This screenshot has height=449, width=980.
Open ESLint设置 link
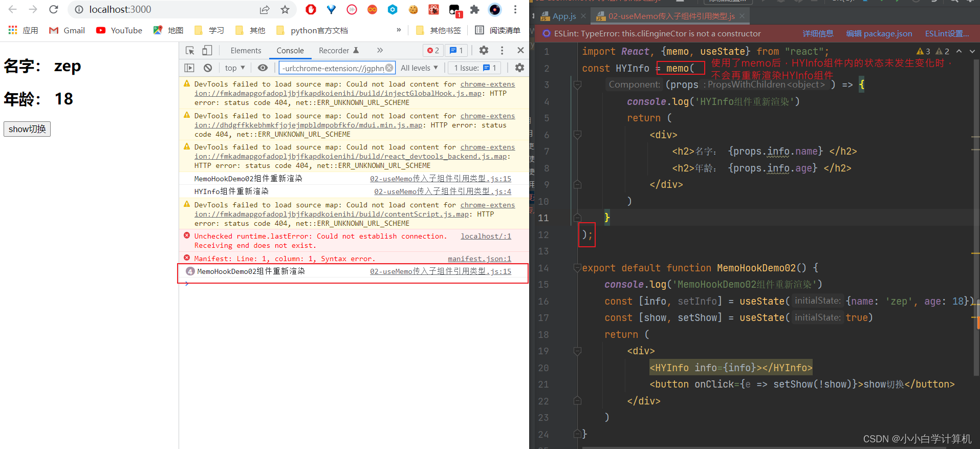point(947,34)
